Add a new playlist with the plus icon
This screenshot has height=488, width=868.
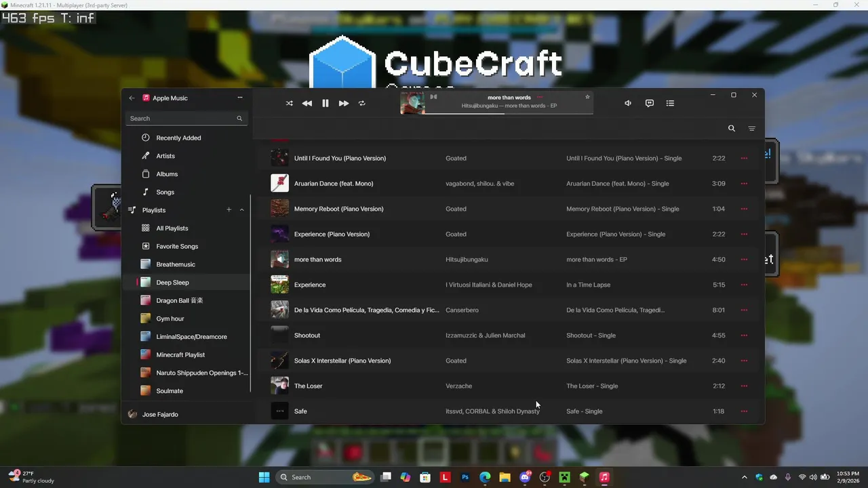229,210
